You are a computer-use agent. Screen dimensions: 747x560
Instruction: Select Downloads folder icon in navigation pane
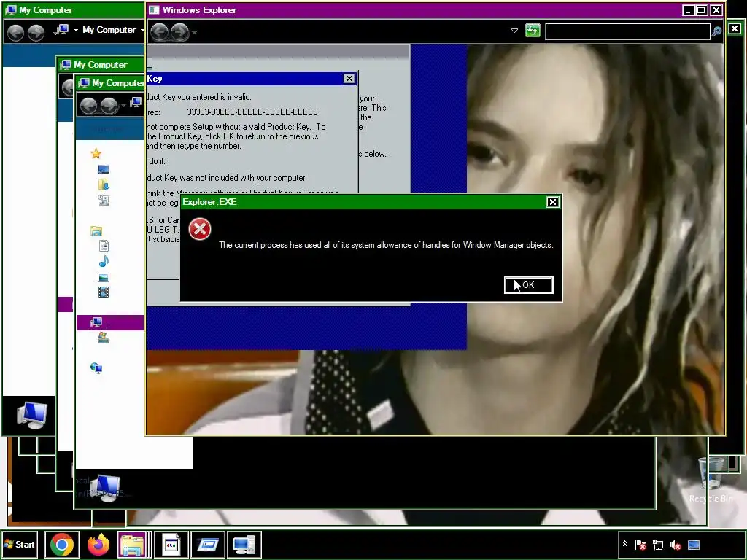click(x=104, y=184)
